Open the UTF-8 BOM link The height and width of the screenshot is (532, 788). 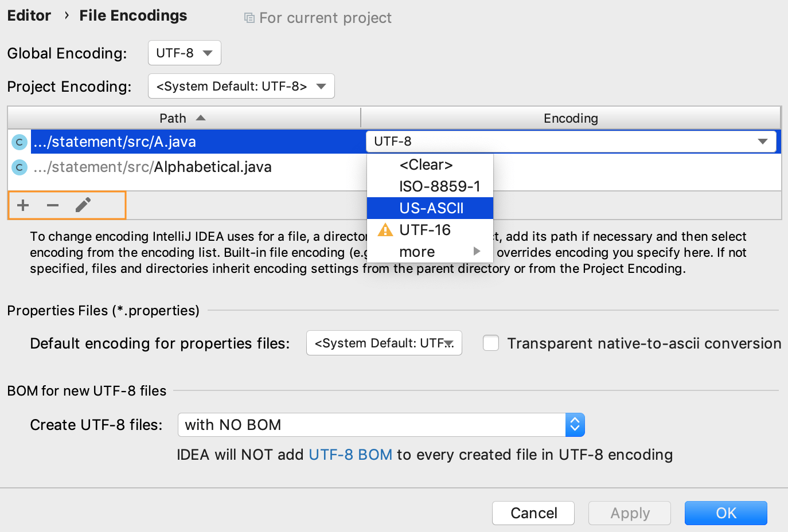[x=350, y=454]
